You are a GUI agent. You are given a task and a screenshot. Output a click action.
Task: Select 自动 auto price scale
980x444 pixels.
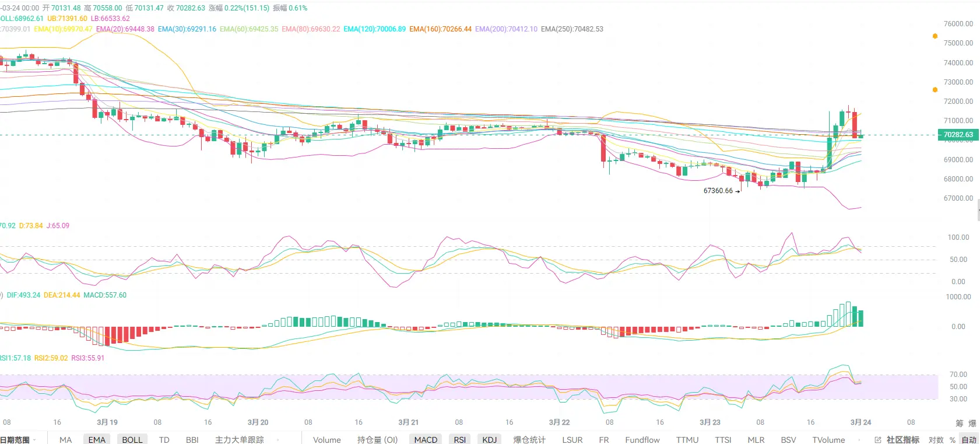[x=969, y=440]
